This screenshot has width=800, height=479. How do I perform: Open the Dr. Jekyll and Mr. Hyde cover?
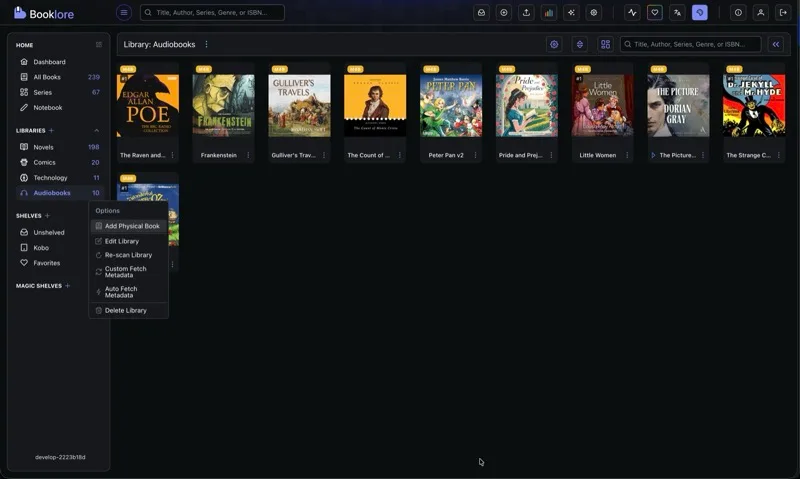[754, 106]
